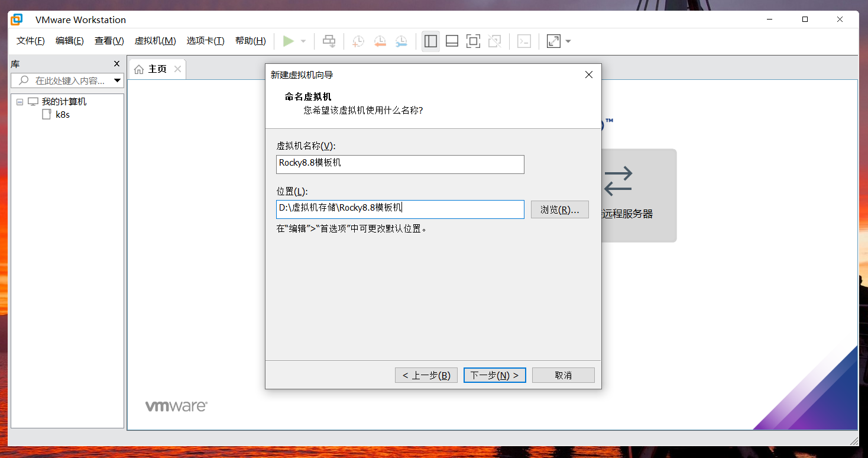Screen dimensions: 868x458
Task: Switch to full screen mode using the toolbar icon
Action: (473, 41)
